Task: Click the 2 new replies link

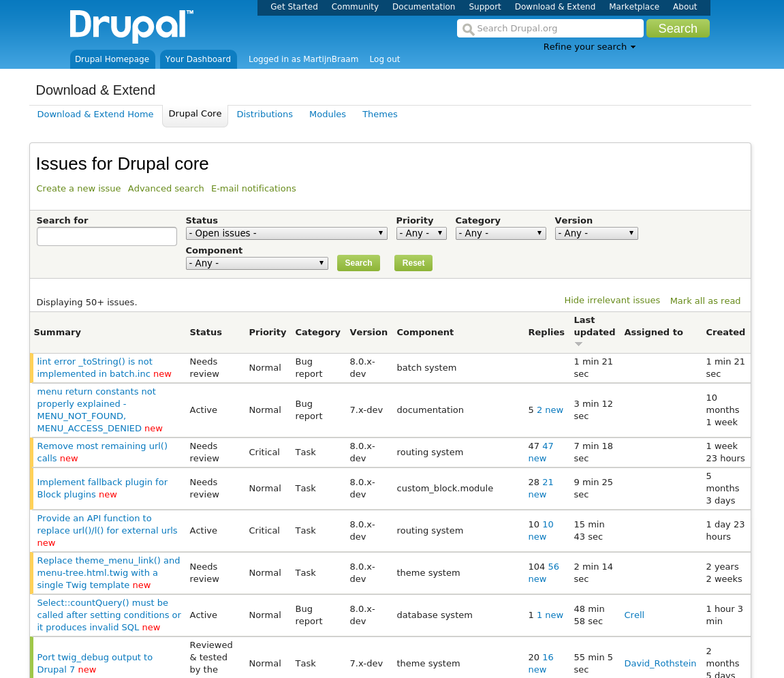Action: [550, 410]
